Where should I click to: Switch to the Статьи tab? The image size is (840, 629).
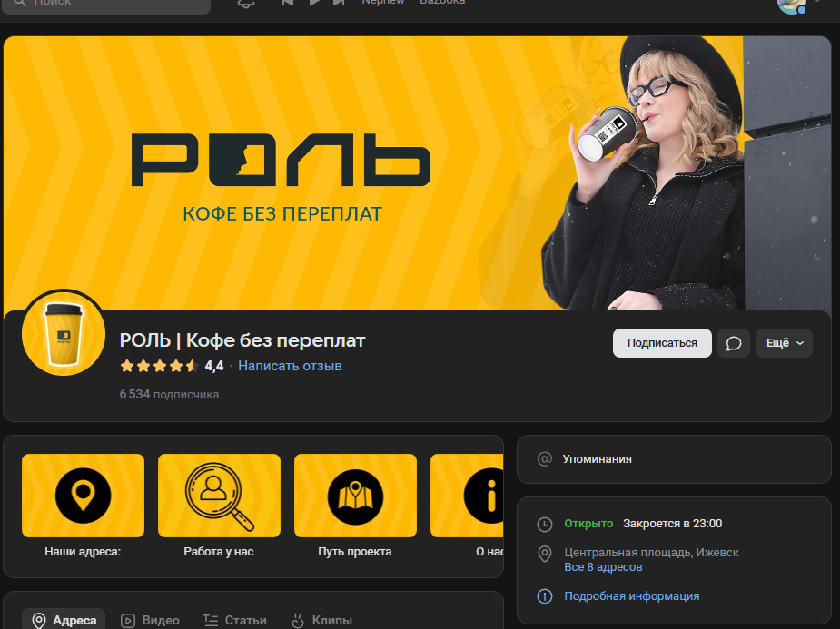pos(234,620)
